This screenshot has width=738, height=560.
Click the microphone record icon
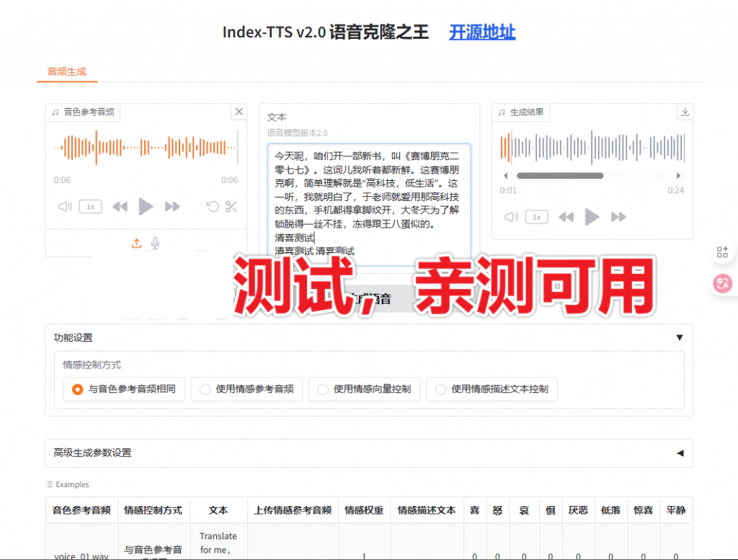155,244
